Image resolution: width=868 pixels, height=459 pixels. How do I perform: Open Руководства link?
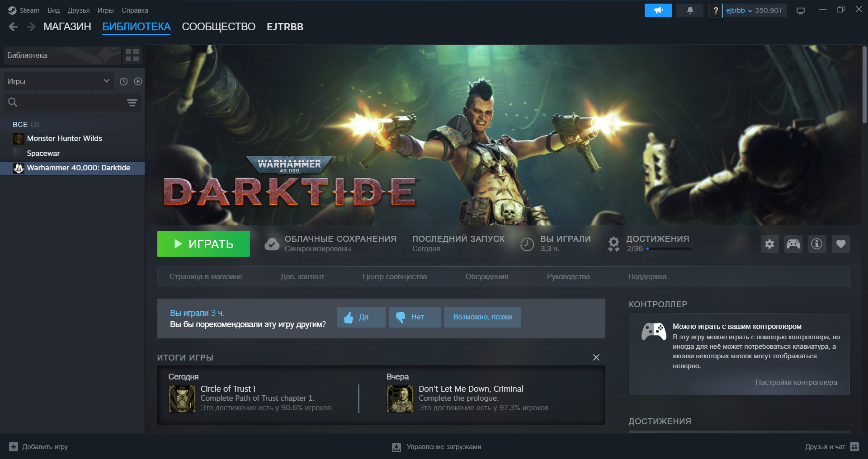click(568, 276)
